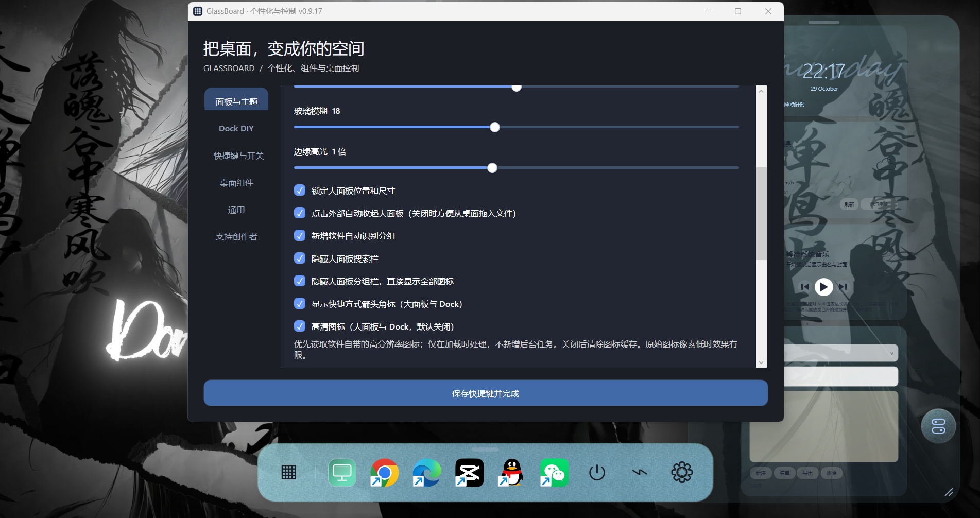Screen dimensions: 980x518
Task: Open the CapCut shortcut in the dock
Action: (469, 473)
